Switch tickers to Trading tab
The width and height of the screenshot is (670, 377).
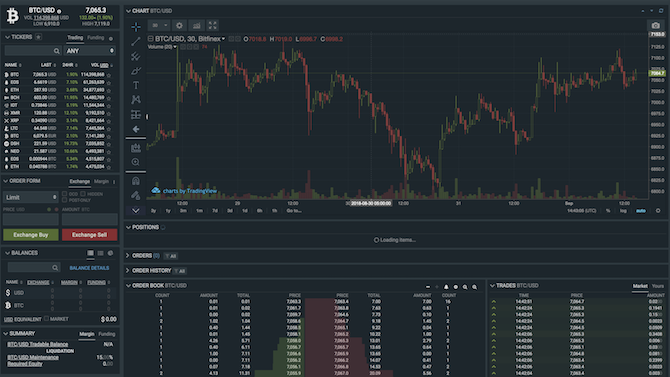click(75, 38)
